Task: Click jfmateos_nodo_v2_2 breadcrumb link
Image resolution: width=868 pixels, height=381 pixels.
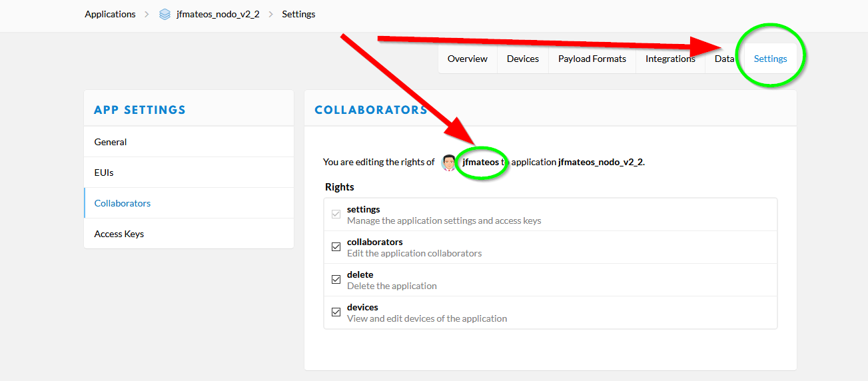Action: [218, 14]
